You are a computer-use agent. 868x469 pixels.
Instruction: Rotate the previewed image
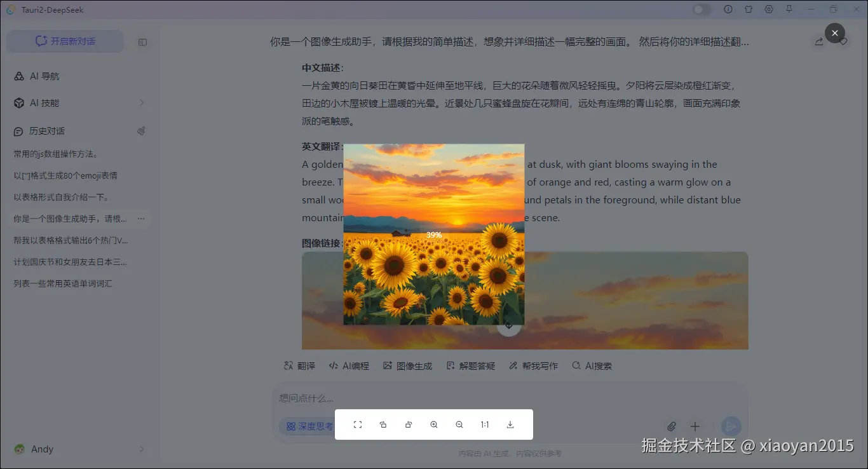point(383,424)
